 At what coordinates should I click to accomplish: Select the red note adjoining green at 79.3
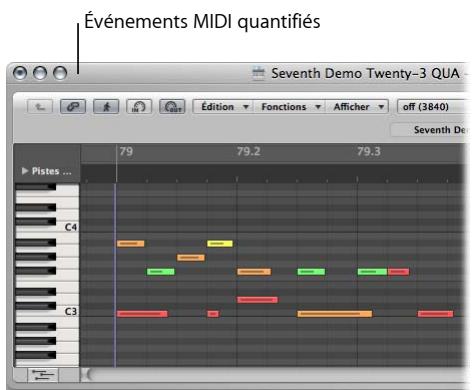pos(398,272)
